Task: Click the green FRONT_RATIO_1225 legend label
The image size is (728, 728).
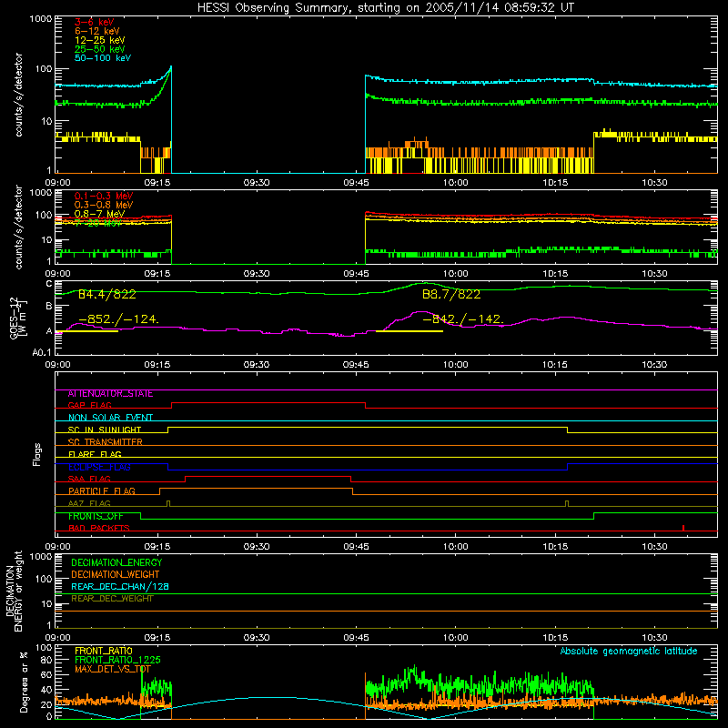Action: click(117, 660)
